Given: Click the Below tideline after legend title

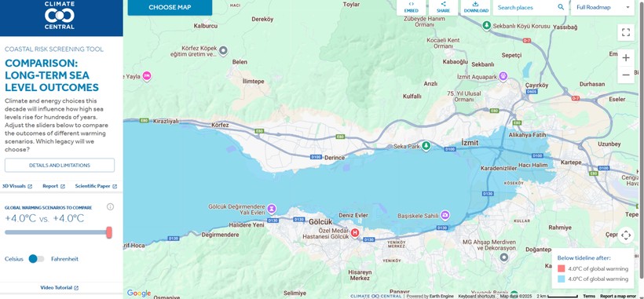Looking at the screenshot, I should 584,258.
